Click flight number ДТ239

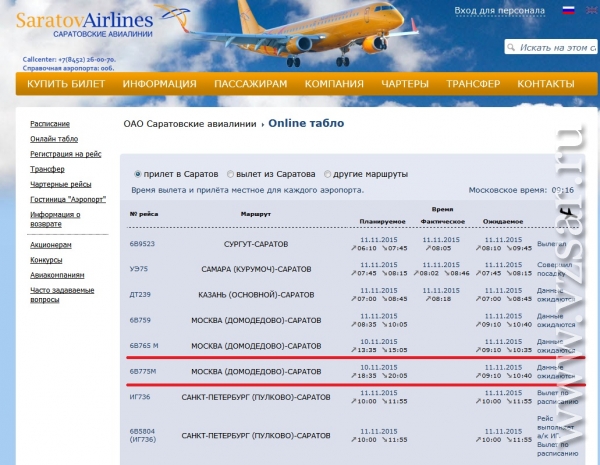tap(140, 295)
